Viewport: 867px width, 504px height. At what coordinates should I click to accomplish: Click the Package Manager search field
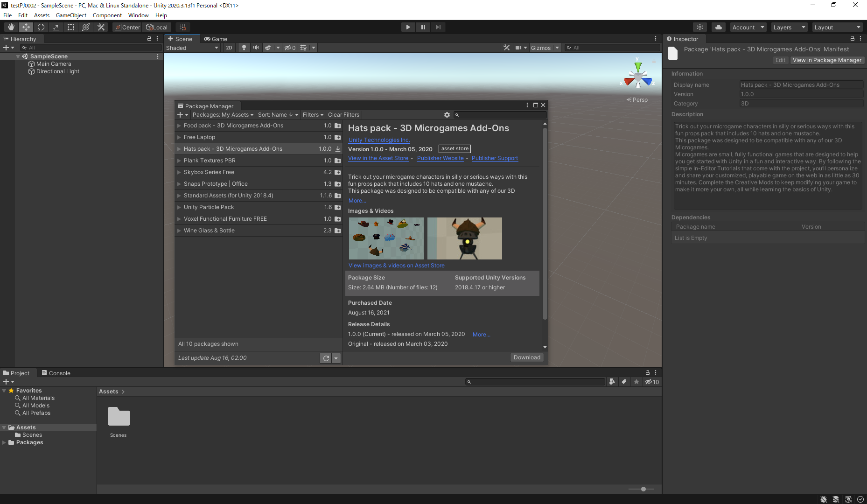coord(500,115)
